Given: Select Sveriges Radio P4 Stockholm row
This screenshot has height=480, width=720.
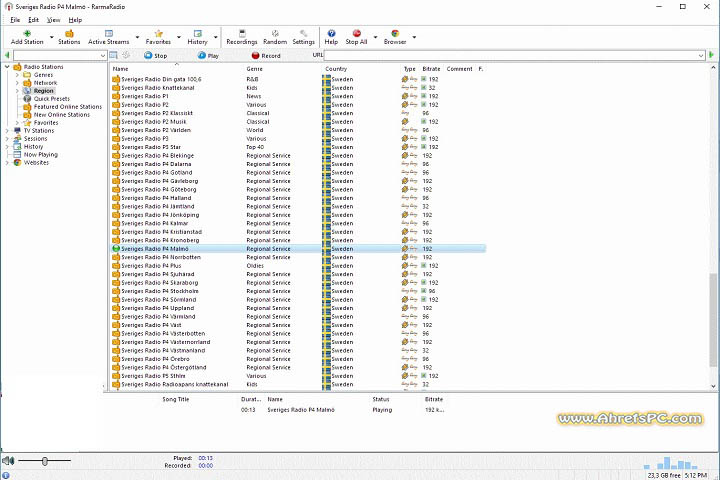Looking at the screenshot, I should tap(298, 291).
